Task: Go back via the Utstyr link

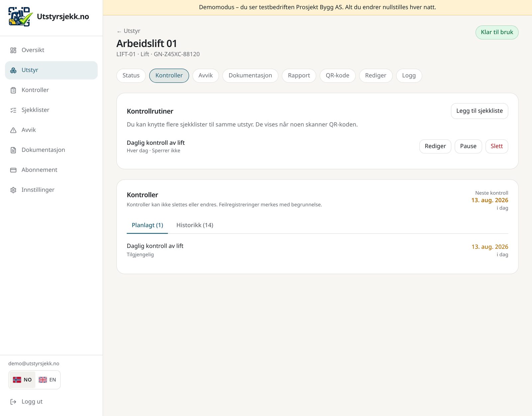Action: click(129, 31)
